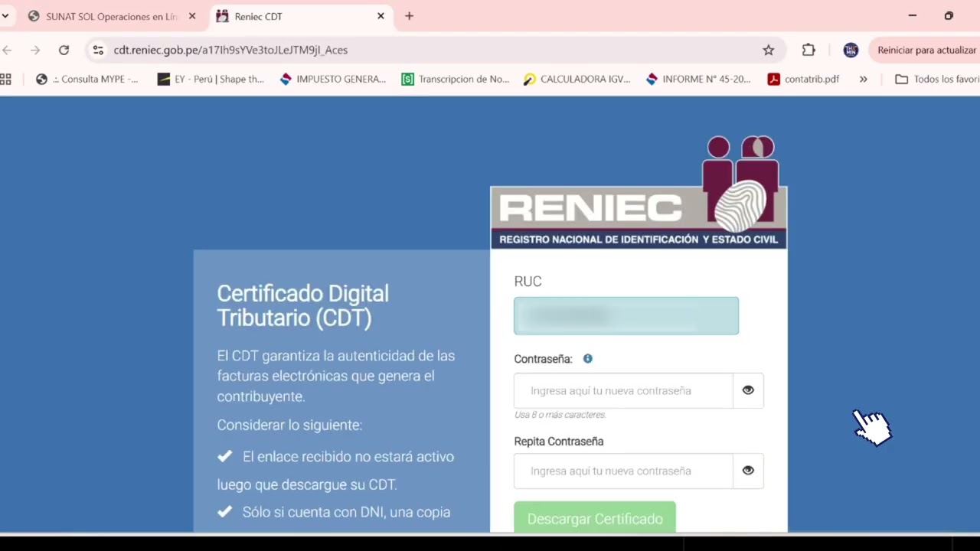
Task: Switch to SUNAT SOL Operaciones tab
Action: click(x=111, y=16)
